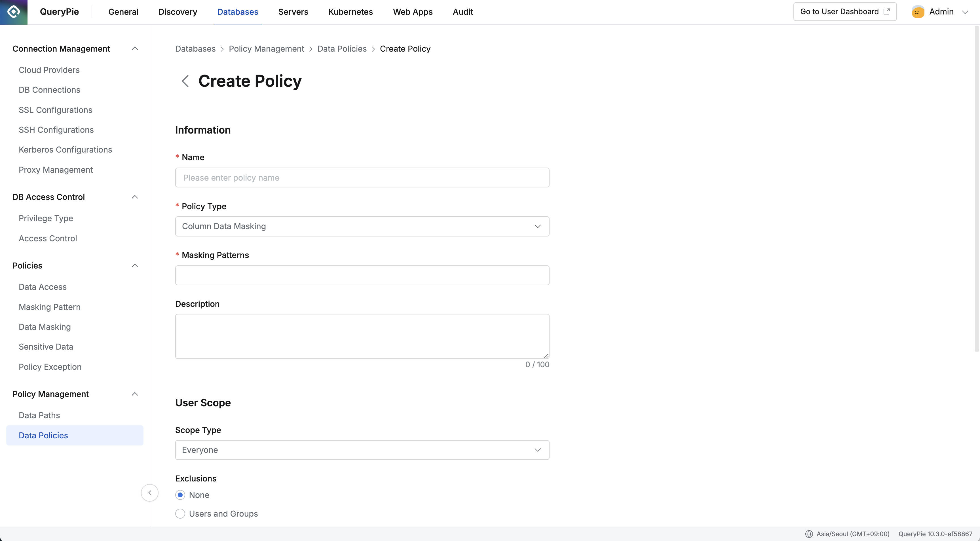Viewport: 980px width, 541px height.
Task: Open the Admin account menu chevron
Action: pos(965,12)
